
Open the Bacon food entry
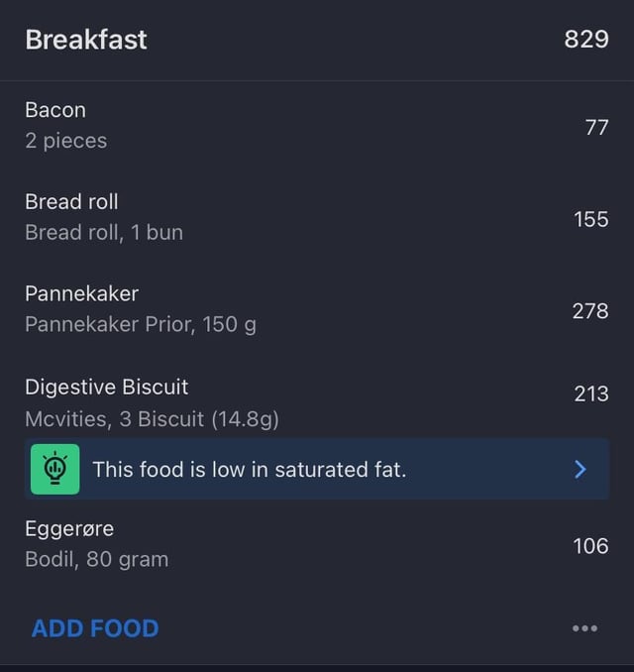[x=55, y=110]
